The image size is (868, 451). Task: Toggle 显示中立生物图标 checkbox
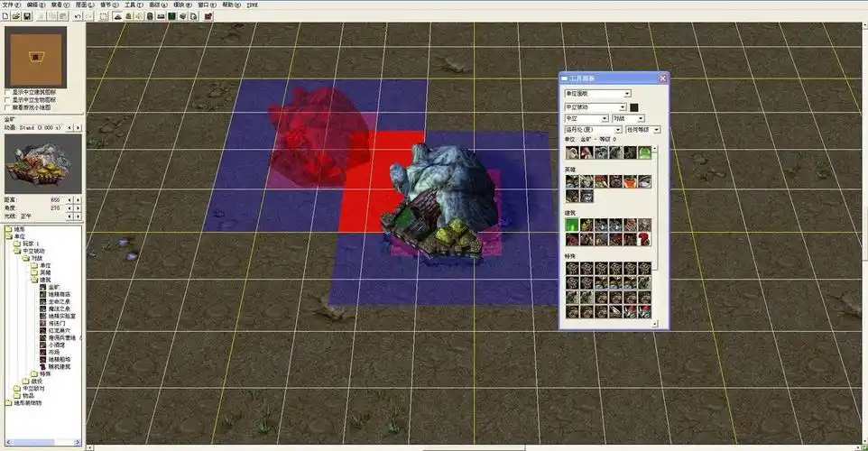tap(7, 99)
